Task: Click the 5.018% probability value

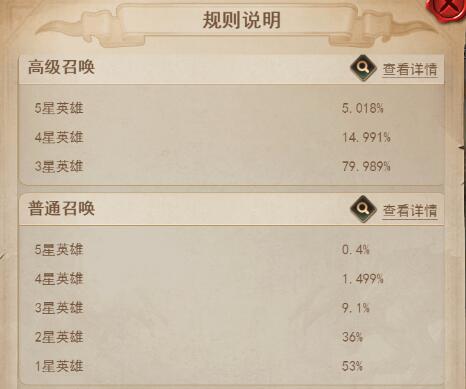Action: tap(363, 108)
